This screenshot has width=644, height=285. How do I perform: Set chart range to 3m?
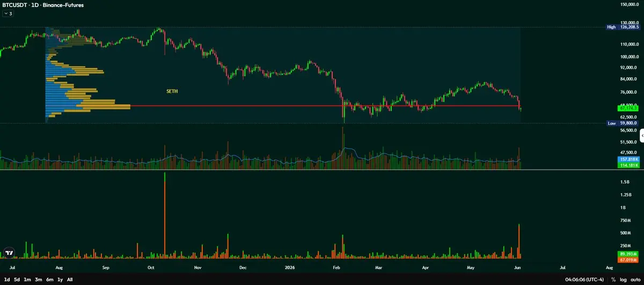point(39,280)
